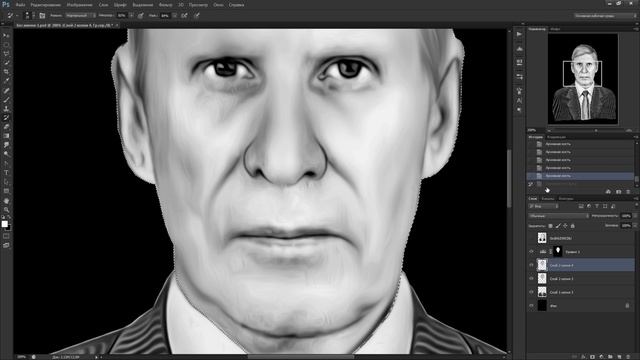
Task: Switch to the Инфо tab
Action: (x=555, y=29)
